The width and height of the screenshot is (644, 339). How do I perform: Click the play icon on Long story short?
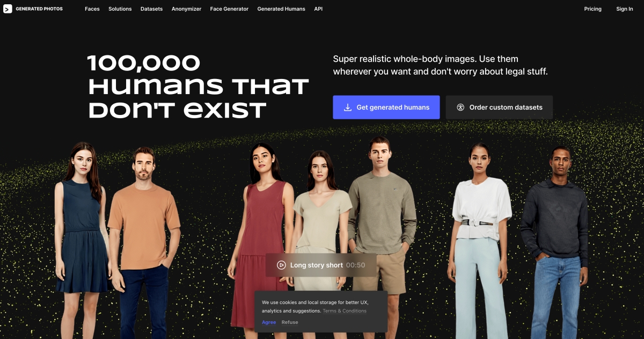point(281,265)
